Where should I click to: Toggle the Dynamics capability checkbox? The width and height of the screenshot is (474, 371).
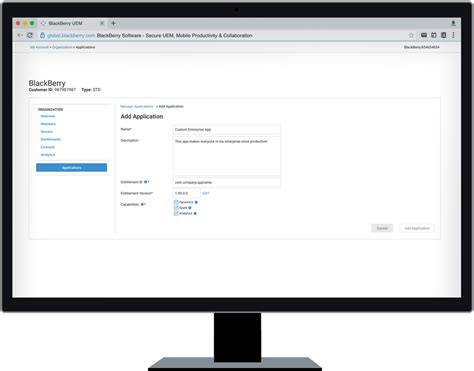[x=176, y=202]
